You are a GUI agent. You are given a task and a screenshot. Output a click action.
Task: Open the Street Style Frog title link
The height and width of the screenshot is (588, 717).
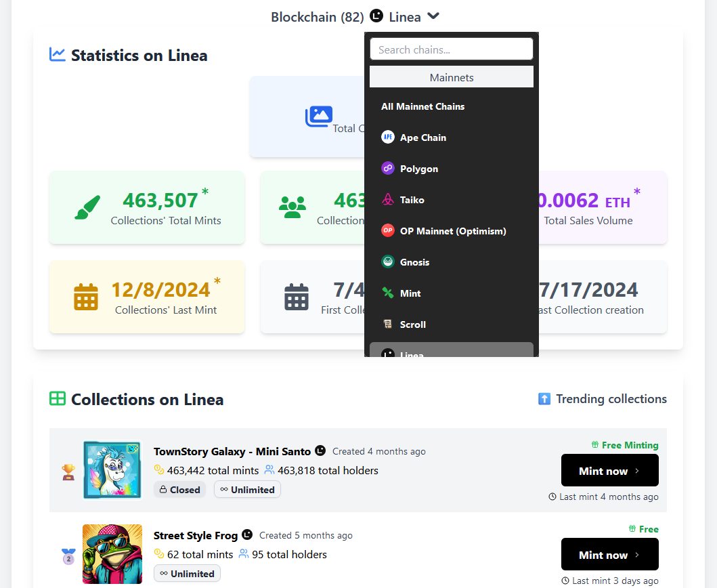point(196,536)
